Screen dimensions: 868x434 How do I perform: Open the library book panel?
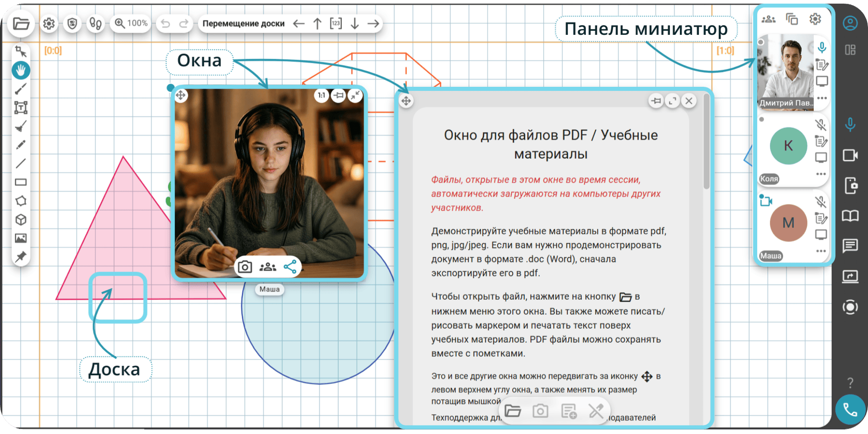[850, 216]
